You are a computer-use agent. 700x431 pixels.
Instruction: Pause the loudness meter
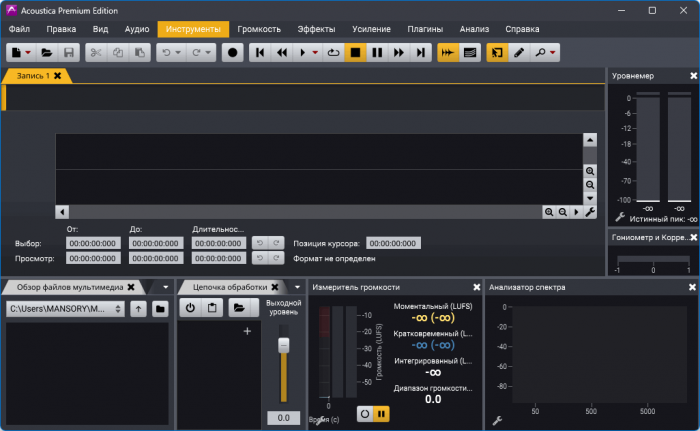[382, 413]
